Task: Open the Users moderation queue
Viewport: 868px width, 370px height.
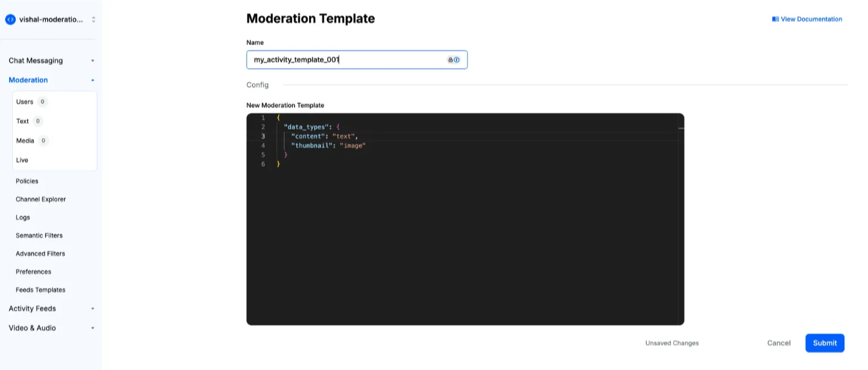Action: (x=25, y=102)
